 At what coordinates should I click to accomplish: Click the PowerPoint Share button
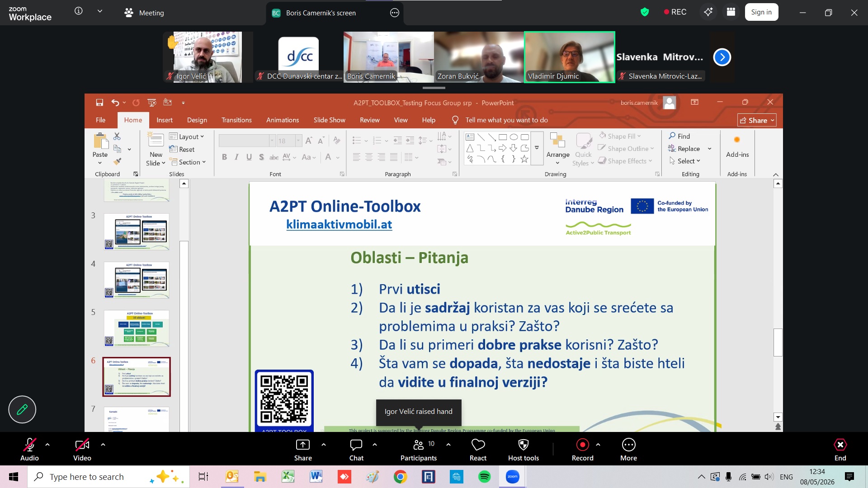tap(757, 120)
